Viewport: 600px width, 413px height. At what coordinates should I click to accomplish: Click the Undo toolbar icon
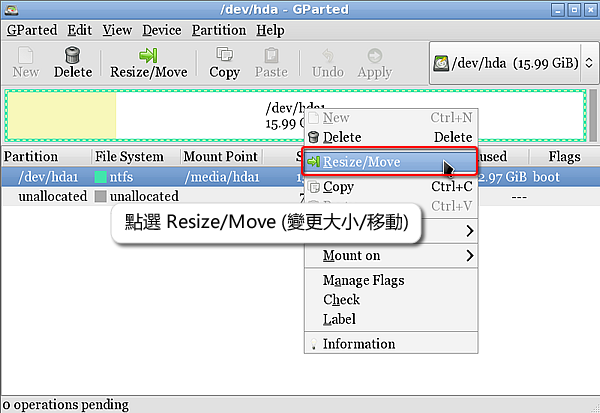[328, 56]
